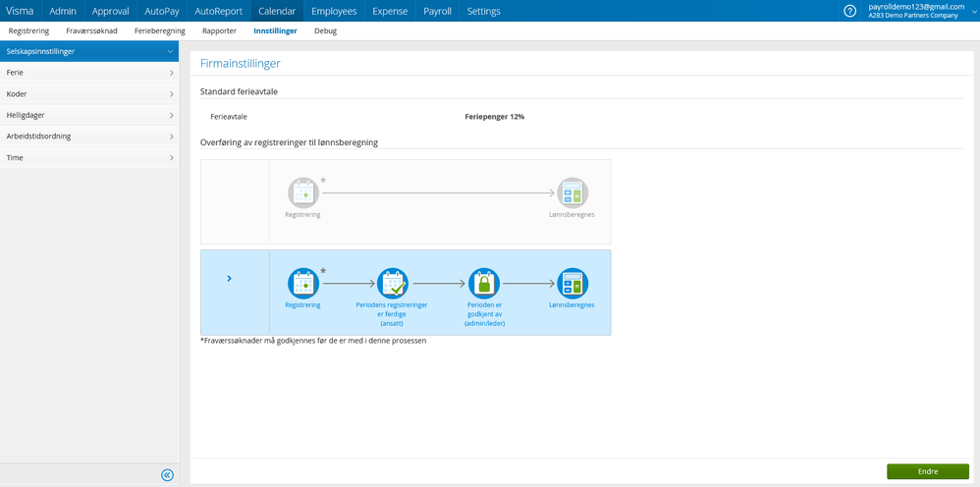Click the blue Lønnsberegnes calculator icon
Viewport: 980px width, 487px height.
click(x=572, y=284)
